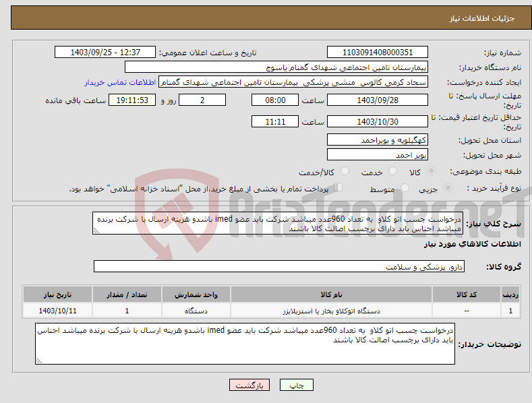
Task: Click the deadline hour field 08:00
Action: tap(275, 100)
